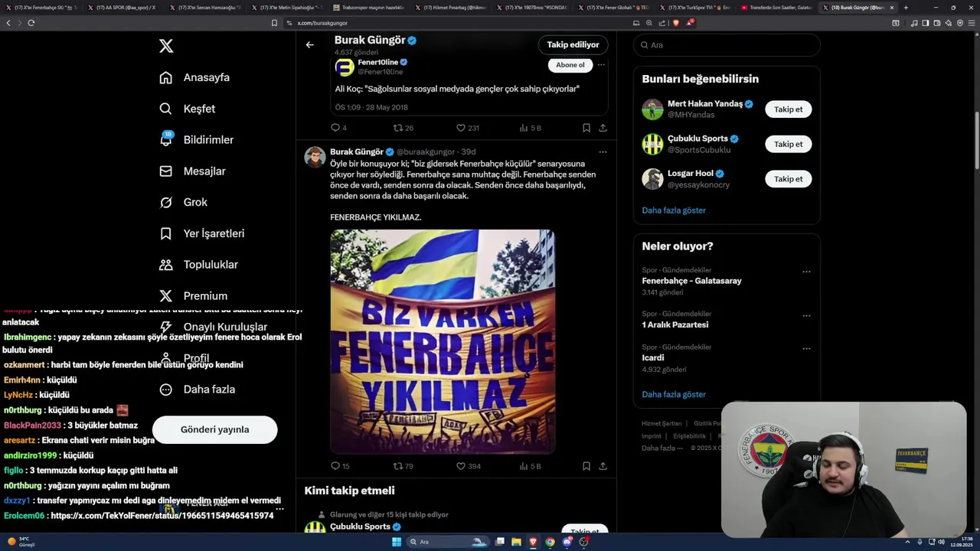This screenshot has width=980, height=551.
Task: Reply to the Ali Koç quote post
Action: [x=338, y=128]
